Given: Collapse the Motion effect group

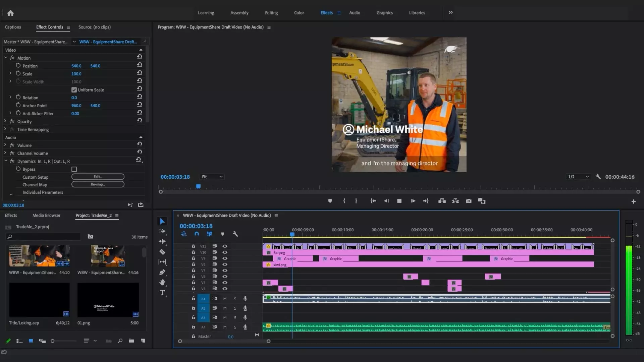Looking at the screenshot, I should [x=6, y=58].
